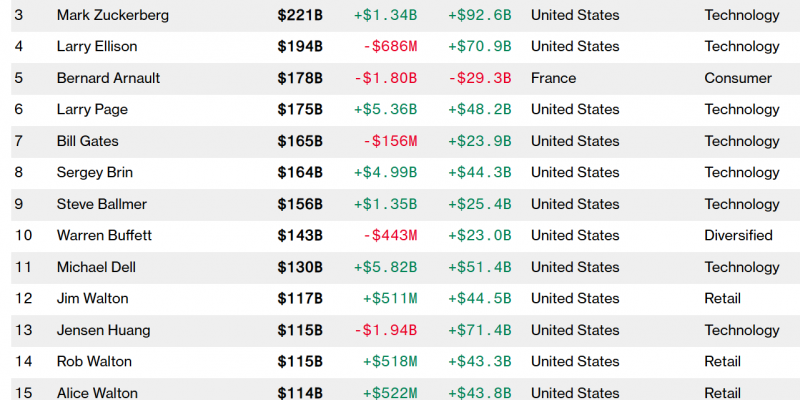Click the -$1.94B change for Jensen Huang
Screen dimensions: 800x400
[386, 330]
